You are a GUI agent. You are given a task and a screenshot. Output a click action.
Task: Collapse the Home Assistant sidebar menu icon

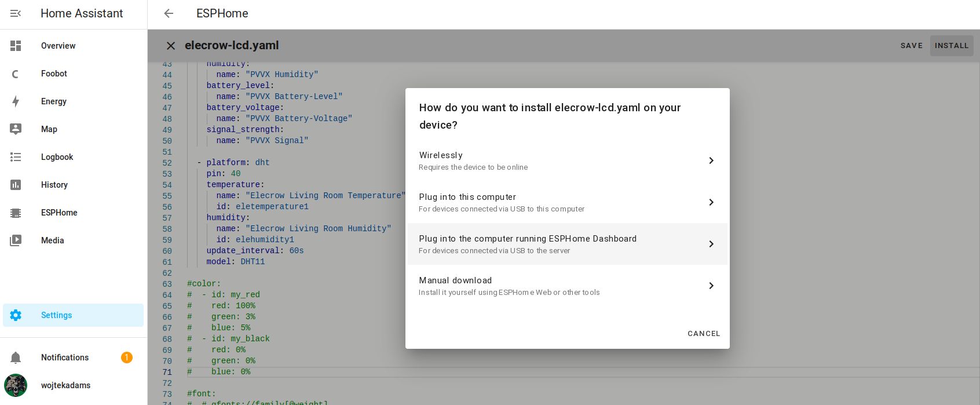16,13
